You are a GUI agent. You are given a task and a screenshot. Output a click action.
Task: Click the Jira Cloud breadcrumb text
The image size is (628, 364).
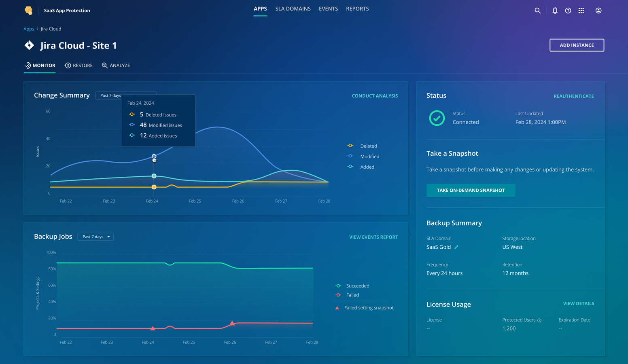click(51, 29)
